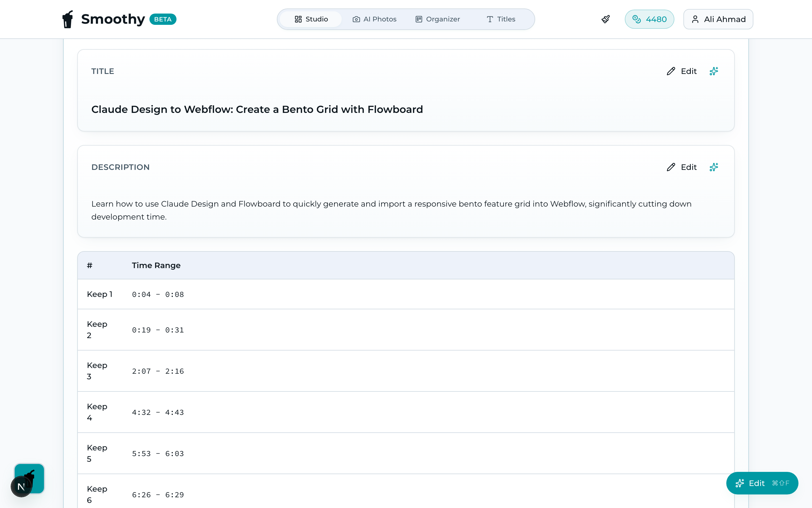The height and width of the screenshot is (508, 812).
Task: Select the Keep 6 row label
Action: [97, 494]
